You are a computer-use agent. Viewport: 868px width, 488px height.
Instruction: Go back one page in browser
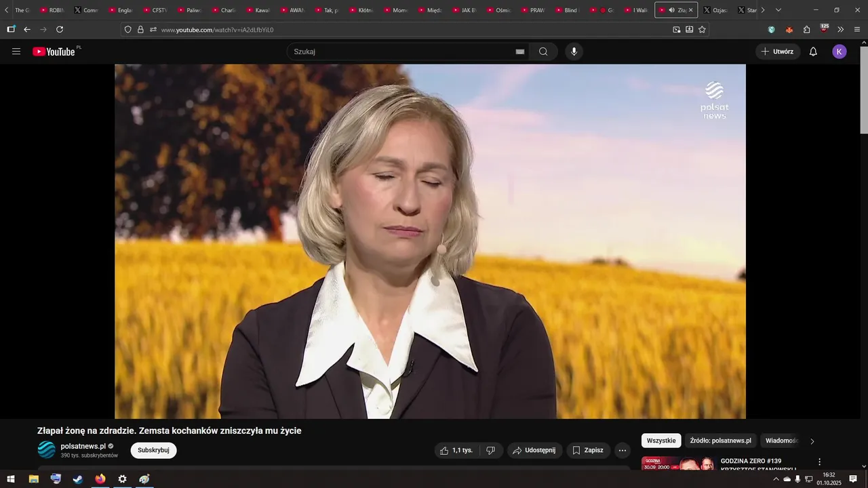[x=27, y=29]
